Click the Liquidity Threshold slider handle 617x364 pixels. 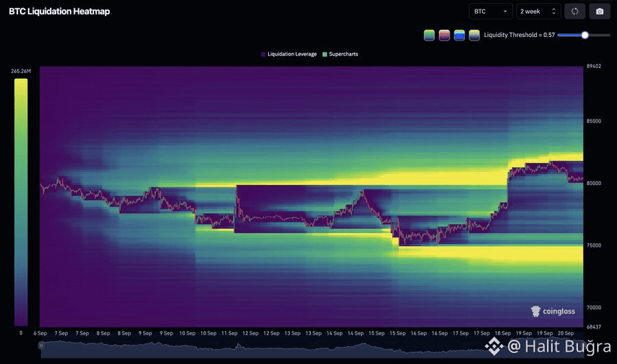coord(585,35)
